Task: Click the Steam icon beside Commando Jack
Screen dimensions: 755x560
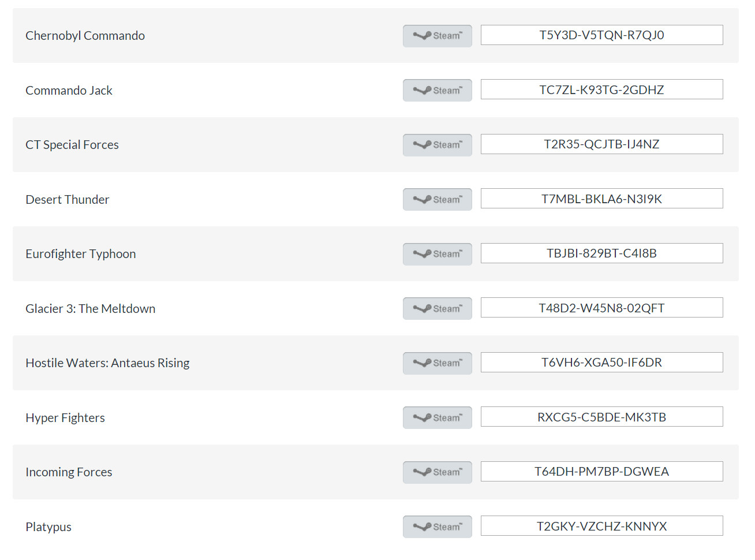Action: (438, 90)
